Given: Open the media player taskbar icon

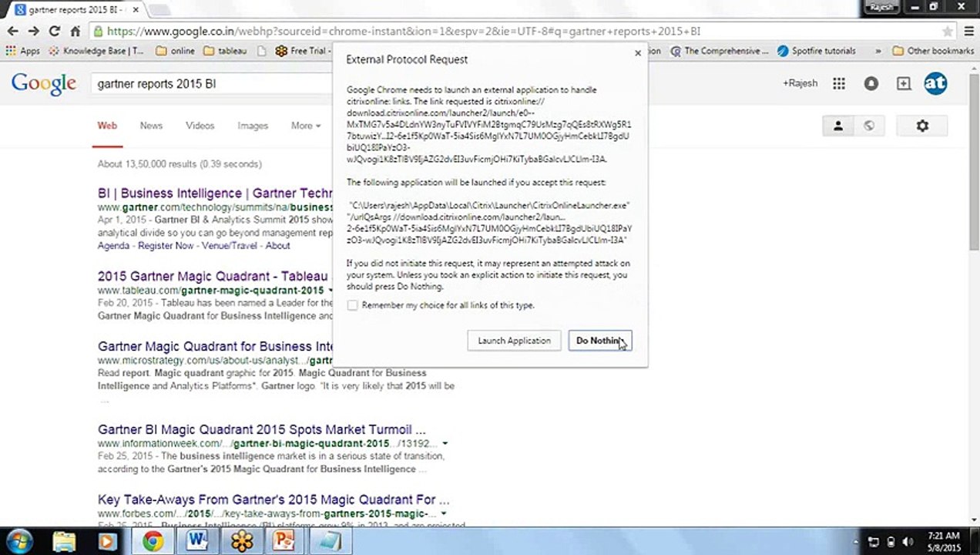Looking at the screenshot, I should click(107, 542).
